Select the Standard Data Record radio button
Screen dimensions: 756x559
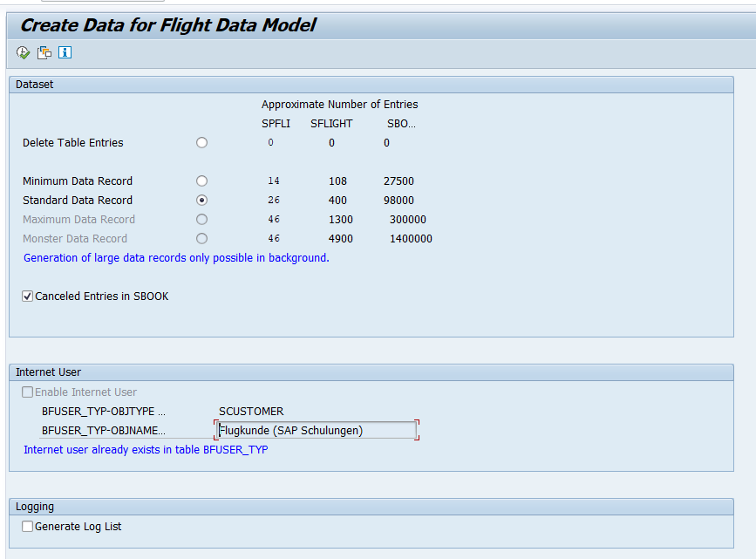click(x=202, y=201)
